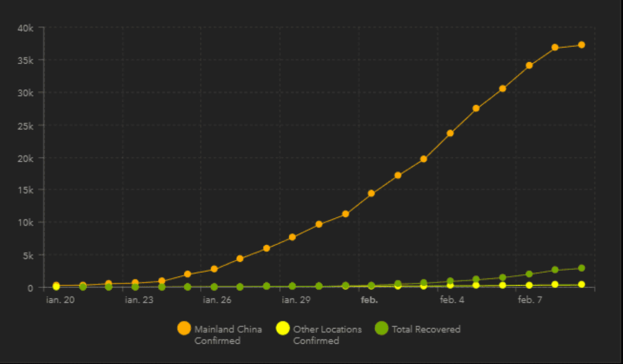Image resolution: width=623 pixels, height=364 pixels.
Task: Click the bold 'feb.' x-axis label
Action: (x=369, y=300)
